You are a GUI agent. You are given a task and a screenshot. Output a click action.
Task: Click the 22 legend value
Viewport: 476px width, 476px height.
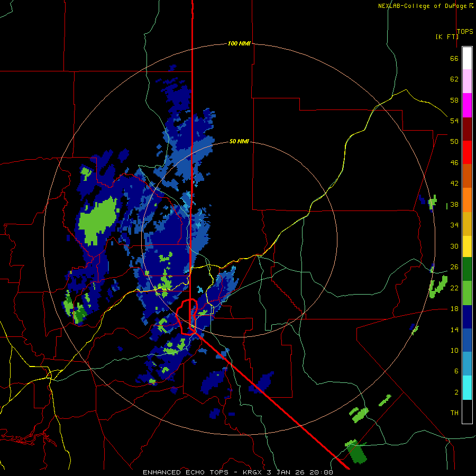point(454,288)
